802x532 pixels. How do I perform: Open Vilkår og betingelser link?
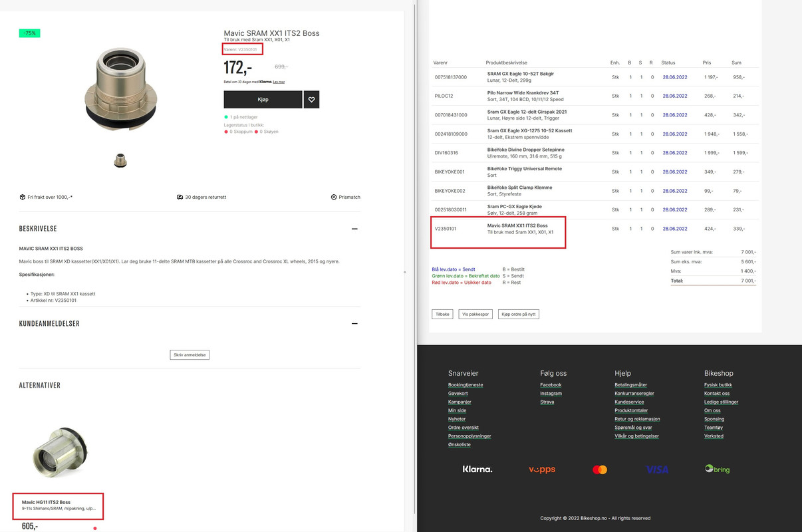[636, 436]
